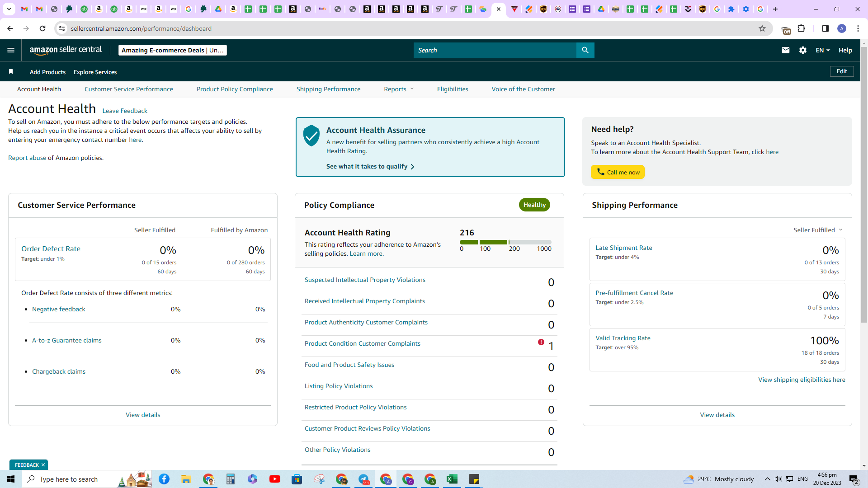Open the Product Policy Compliance tab

pyautogui.click(x=235, y=89)
